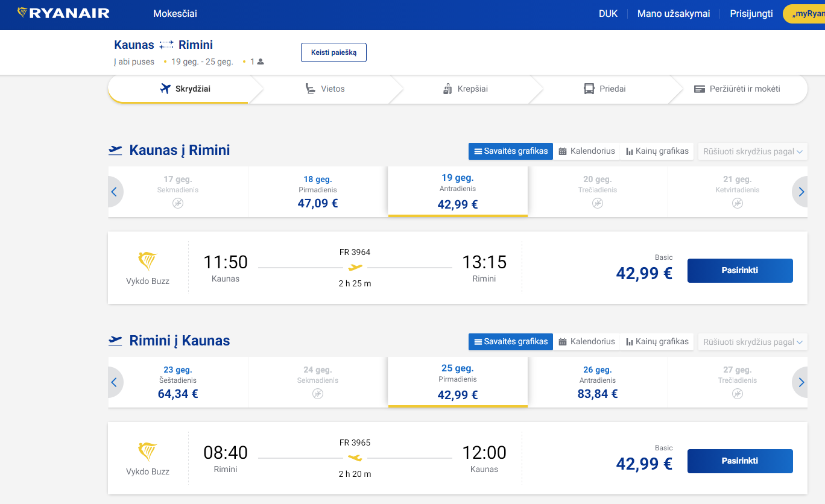The image size is (825, 504).
Task: Choose 18 geg. outbound date for 47,09 €
Action: [x=318, y=192]
